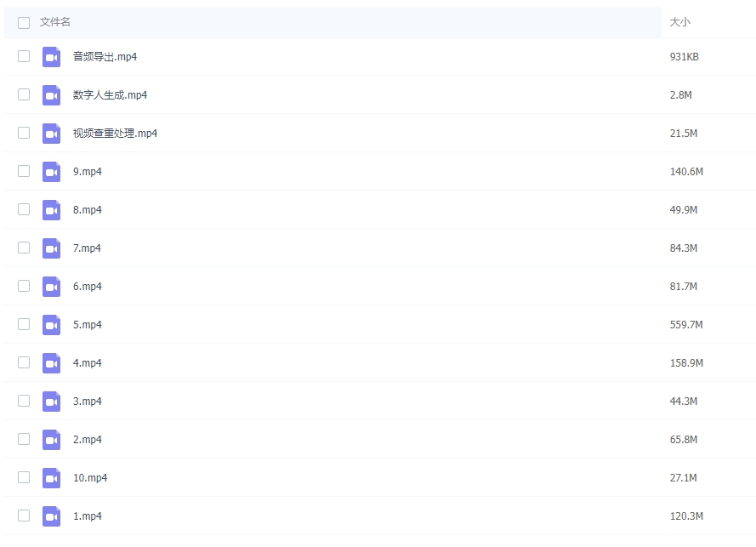Click the 559.7M size of 5.mp4

(686, 325)
